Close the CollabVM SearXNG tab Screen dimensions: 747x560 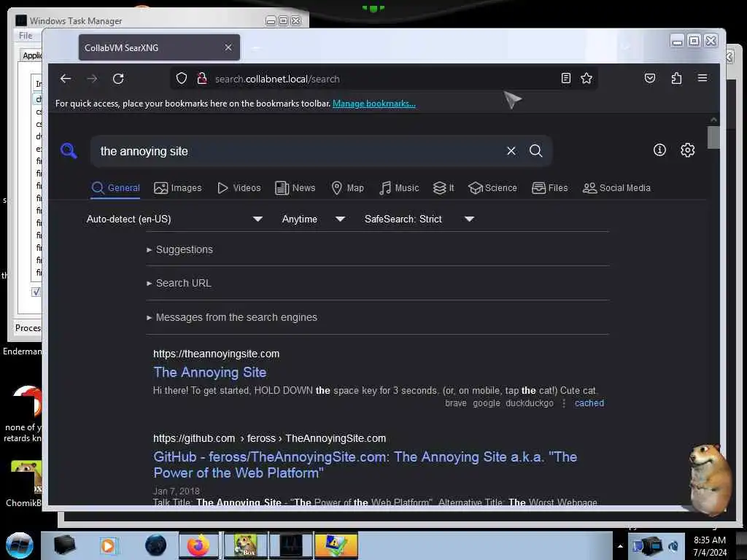228,47
